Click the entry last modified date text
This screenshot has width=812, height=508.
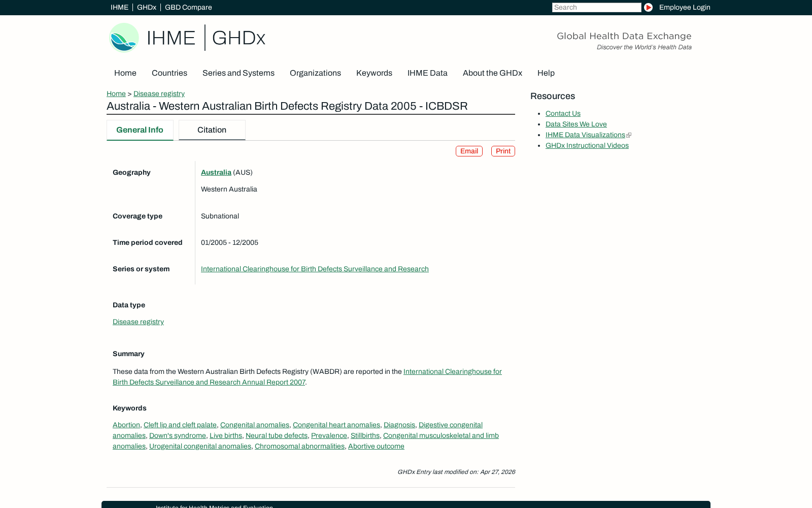456,472
